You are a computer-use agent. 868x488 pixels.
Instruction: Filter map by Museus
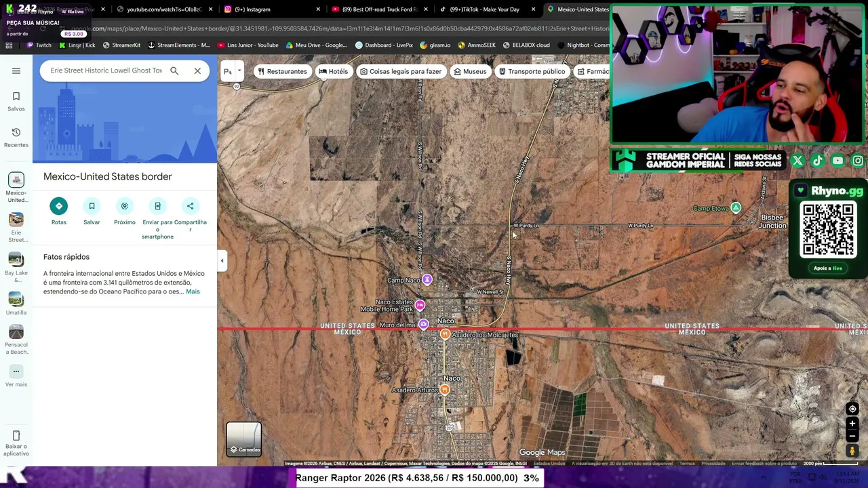click(470, 71)
